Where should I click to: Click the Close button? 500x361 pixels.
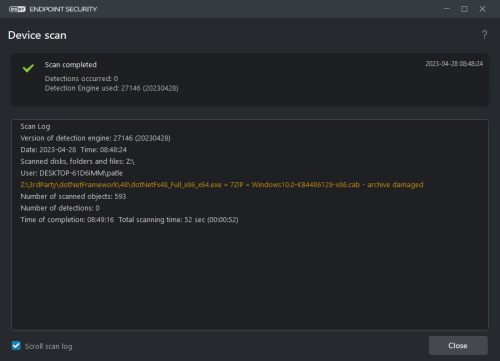click(458, 345)
